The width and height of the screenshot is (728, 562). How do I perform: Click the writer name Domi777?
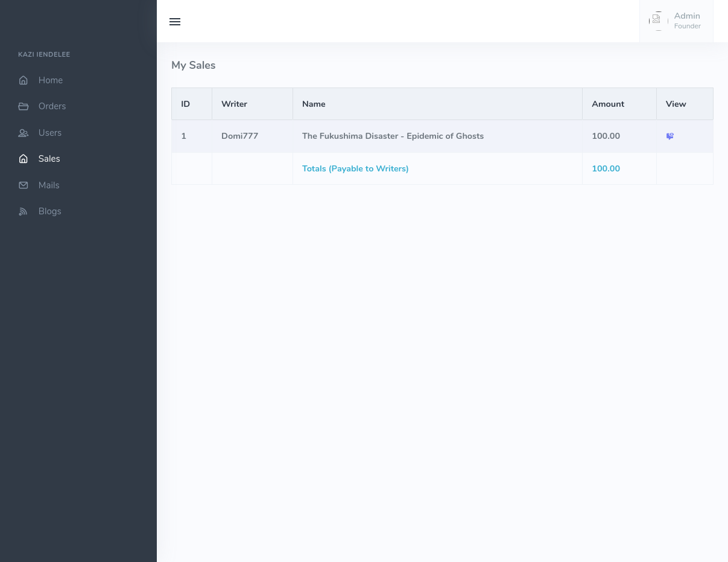[x=239, y=136]
